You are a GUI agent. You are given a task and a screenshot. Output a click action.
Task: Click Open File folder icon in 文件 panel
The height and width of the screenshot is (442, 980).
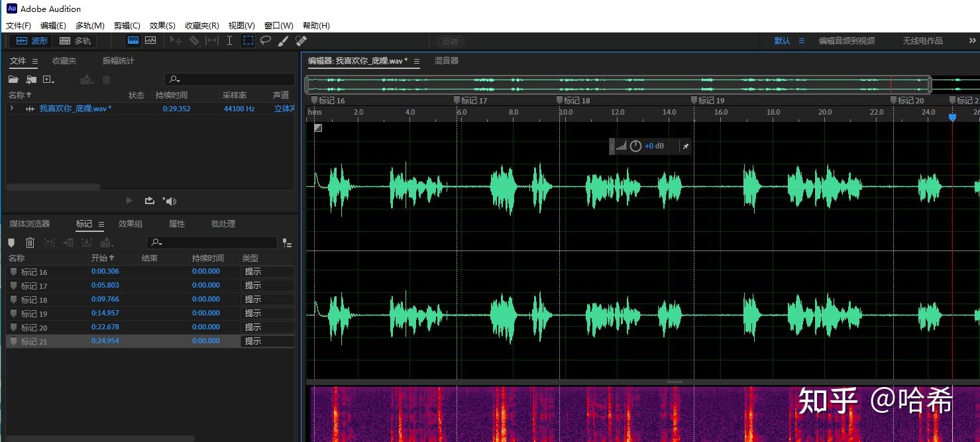tap(13, 80)
